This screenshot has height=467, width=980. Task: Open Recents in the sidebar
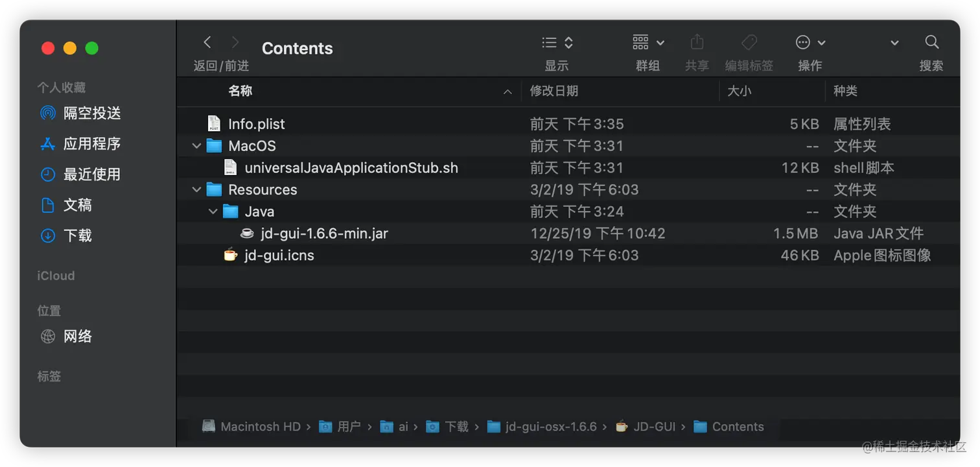(91, 174)
